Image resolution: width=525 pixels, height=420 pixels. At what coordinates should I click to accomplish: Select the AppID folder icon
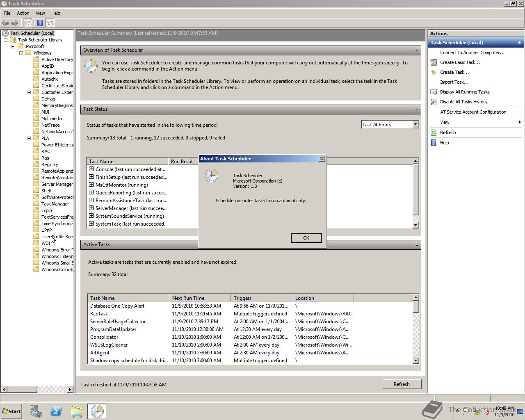click(x=36, y=66)
